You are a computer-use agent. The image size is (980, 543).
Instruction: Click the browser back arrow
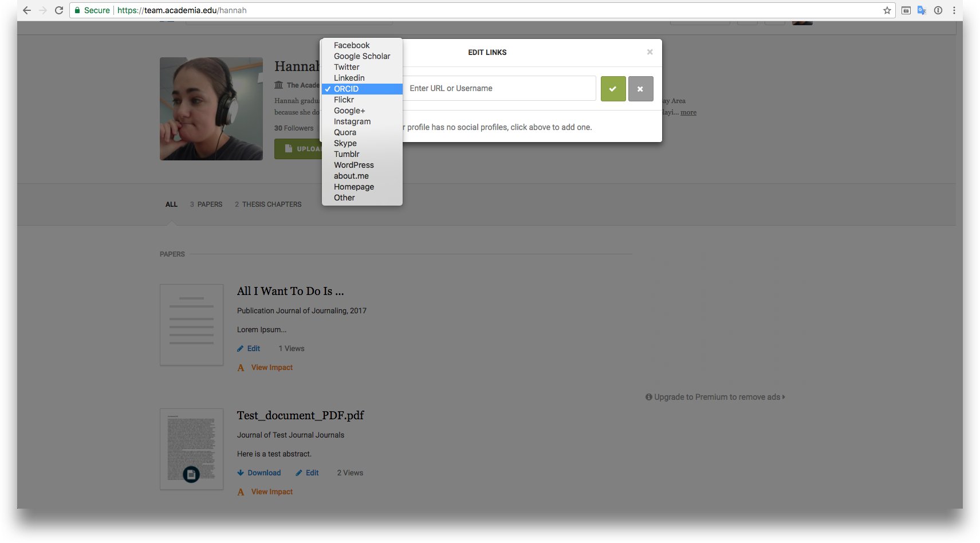point(27,10)
